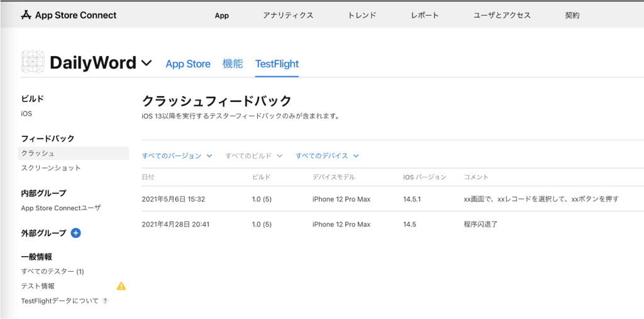Click the comment starting with xx画面で
This screenshot has width=644, height=319.
tap(541, 199)
